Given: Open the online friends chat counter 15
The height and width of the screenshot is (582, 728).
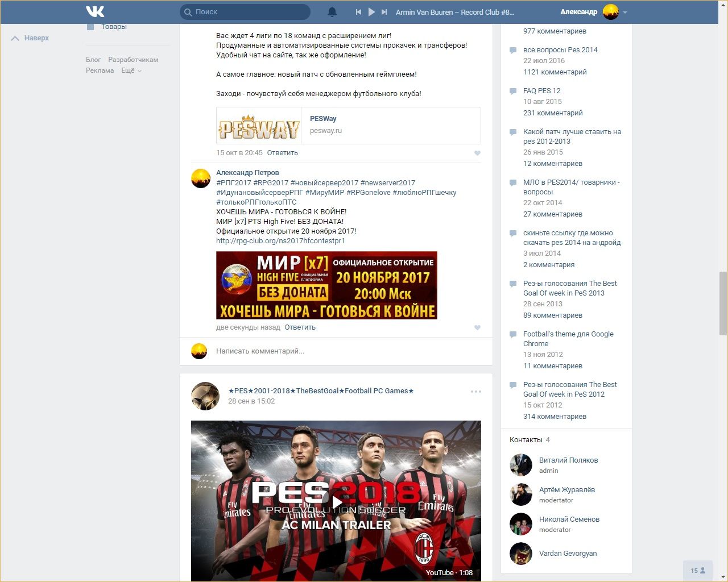Looking at the screenshot, I should 698,571.
